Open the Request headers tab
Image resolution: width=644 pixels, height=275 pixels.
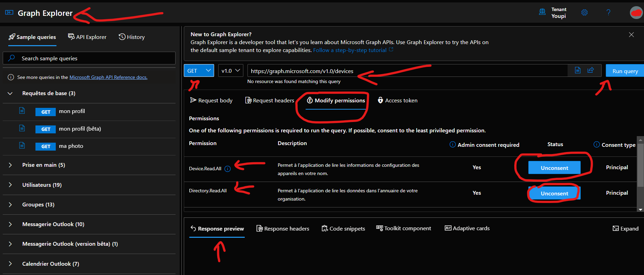click(270, 100)
